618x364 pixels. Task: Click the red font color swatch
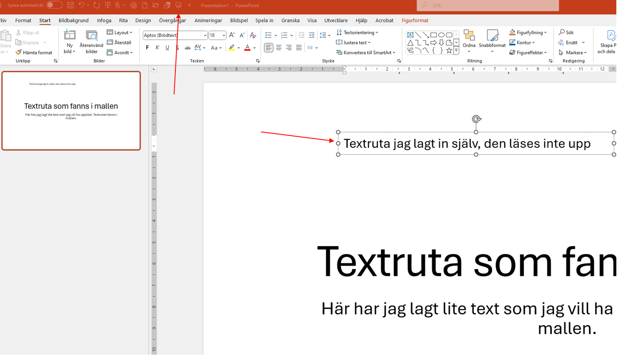pos(247,48)
